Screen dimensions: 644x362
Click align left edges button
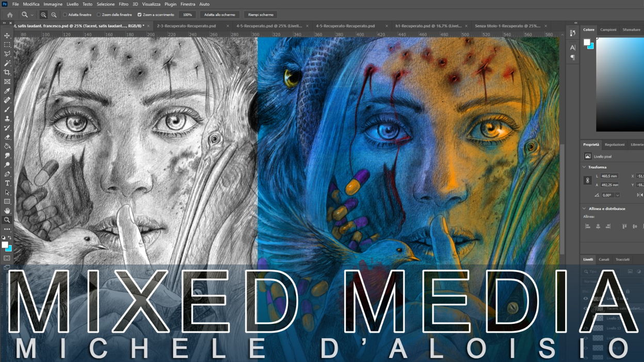(588, 226)
